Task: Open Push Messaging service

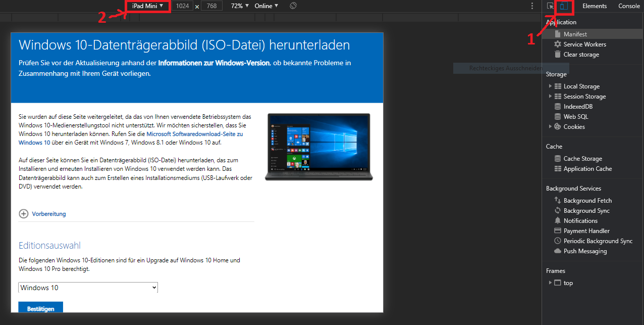Action: pos(585,251)
